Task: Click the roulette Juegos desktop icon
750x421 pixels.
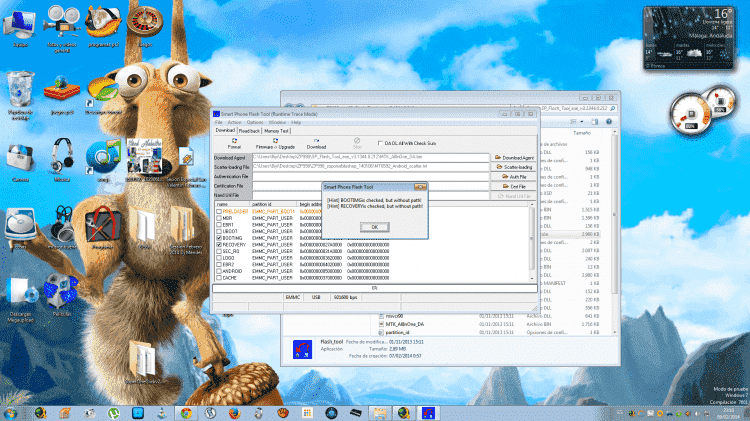Action: tap(145, 26)
